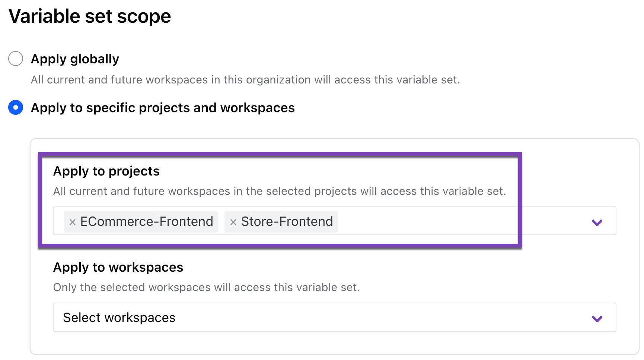Click the selected workspaces description text
The width and height of the screenshot is (644, 360).
pos(206,287)
